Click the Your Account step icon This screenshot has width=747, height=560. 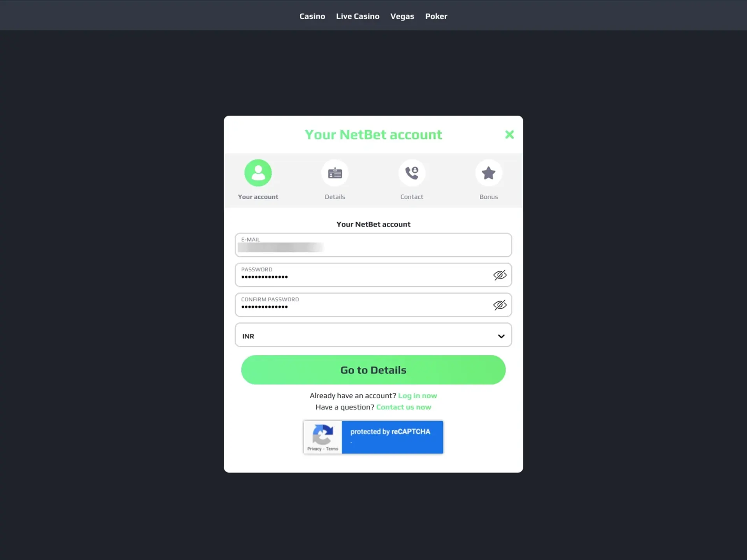coord(258,172)
